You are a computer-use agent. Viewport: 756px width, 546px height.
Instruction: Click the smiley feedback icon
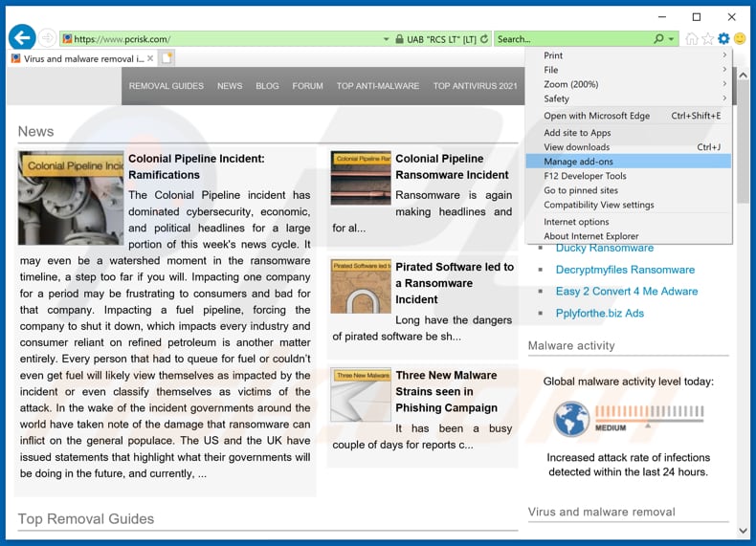click(x=740, y=39)
